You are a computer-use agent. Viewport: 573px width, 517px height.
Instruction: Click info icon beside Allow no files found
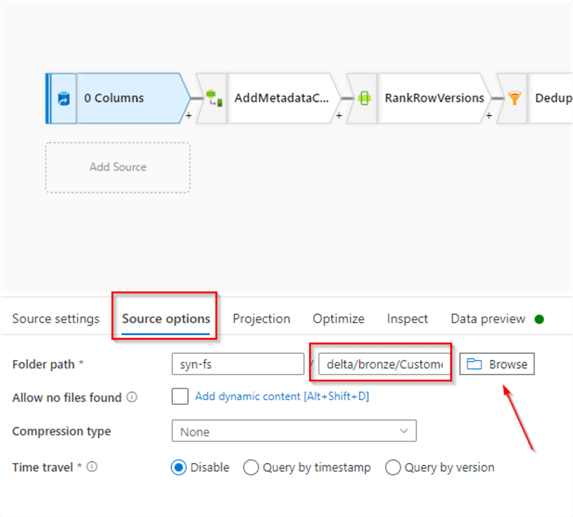coord(132,397)
